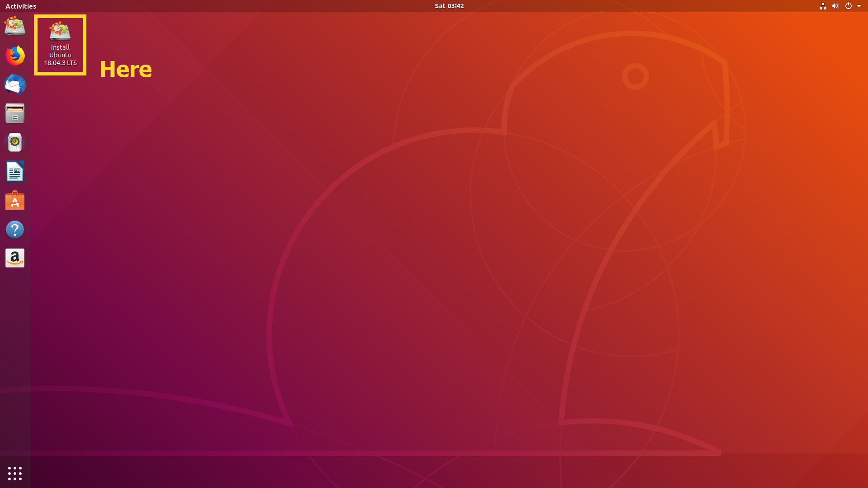Screen dimensions: 868x488
Task: Open the Install Ubuntu 18.04.3 LTS desktop icon
Action: coord(60,32)
